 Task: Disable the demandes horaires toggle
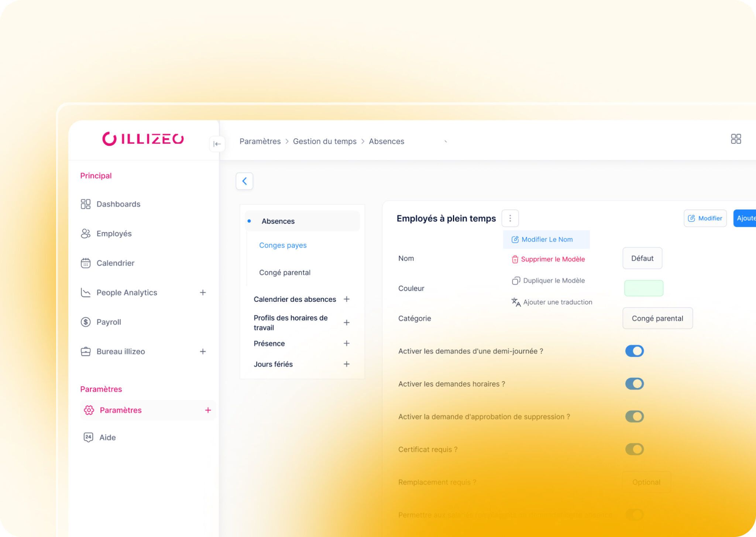[x=634, y=384]
